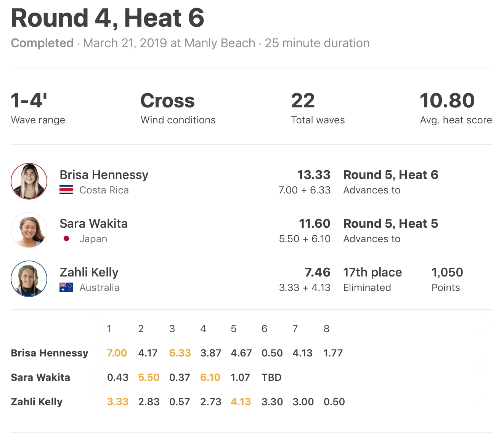Select Zahli Kelly's highlighted 4.13 wave score

(241, 402)
